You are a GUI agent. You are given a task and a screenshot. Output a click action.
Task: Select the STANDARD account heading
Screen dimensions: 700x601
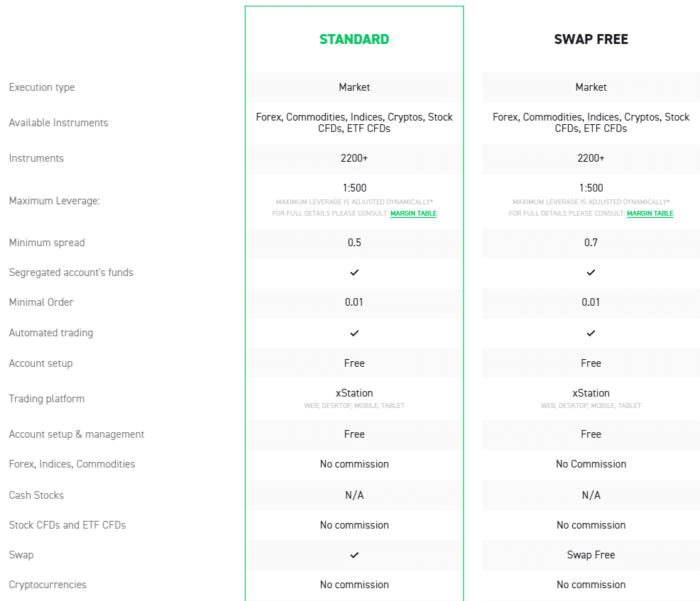(354, 39)
